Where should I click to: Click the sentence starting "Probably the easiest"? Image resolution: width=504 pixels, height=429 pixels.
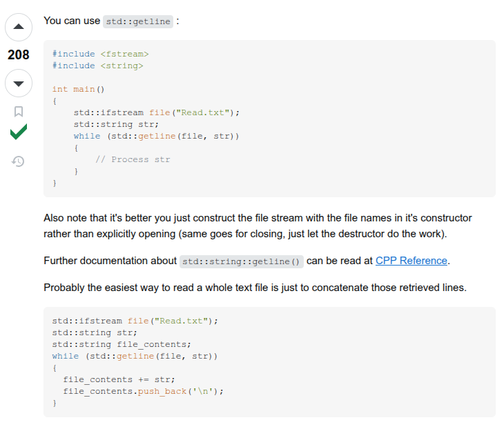tap(255, 287)
